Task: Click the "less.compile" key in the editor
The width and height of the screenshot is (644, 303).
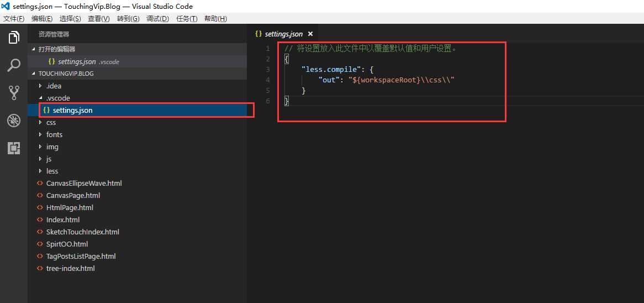Action: click(332, 70)
